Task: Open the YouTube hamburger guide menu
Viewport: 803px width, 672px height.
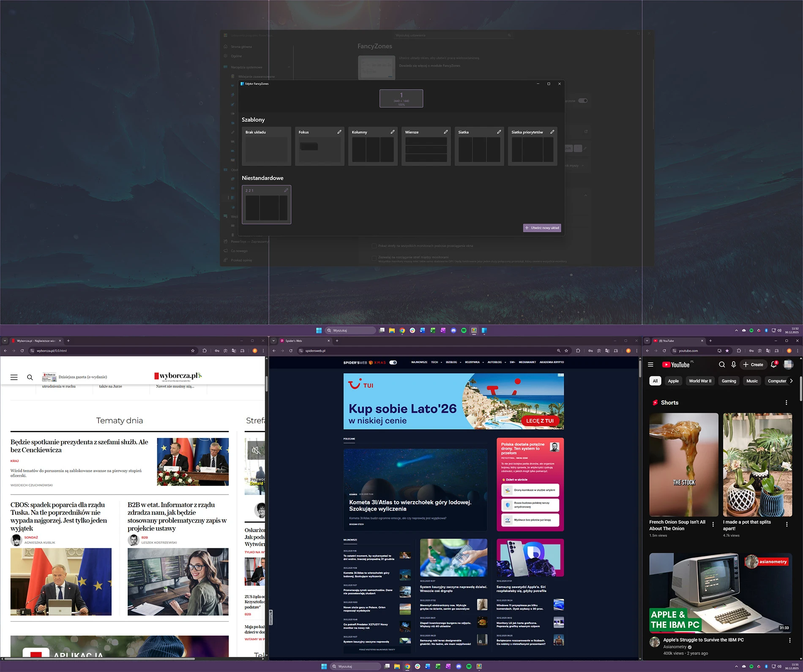Action: (651, 365)
